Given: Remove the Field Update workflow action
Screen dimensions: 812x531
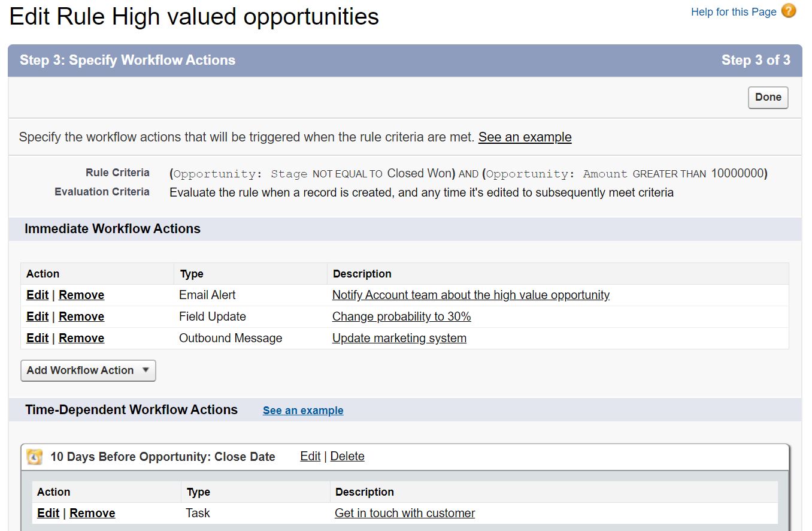Looking at the screenshot, I should (81, 316).
